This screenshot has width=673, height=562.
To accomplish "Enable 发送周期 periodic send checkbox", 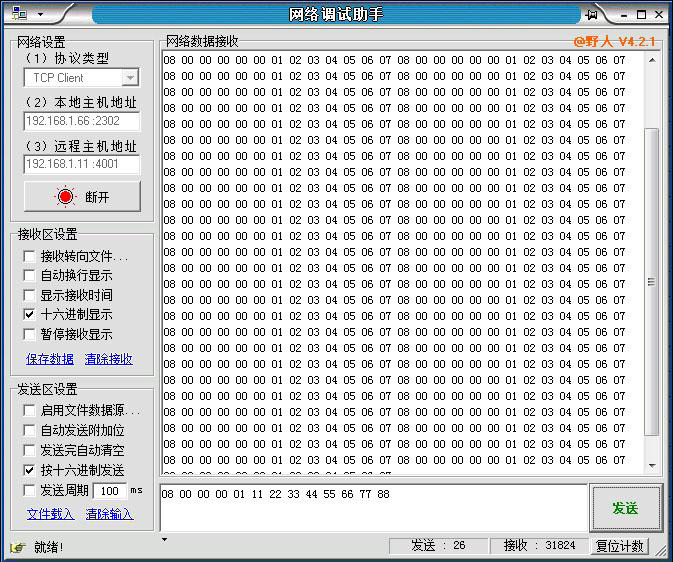I will 30,490.
